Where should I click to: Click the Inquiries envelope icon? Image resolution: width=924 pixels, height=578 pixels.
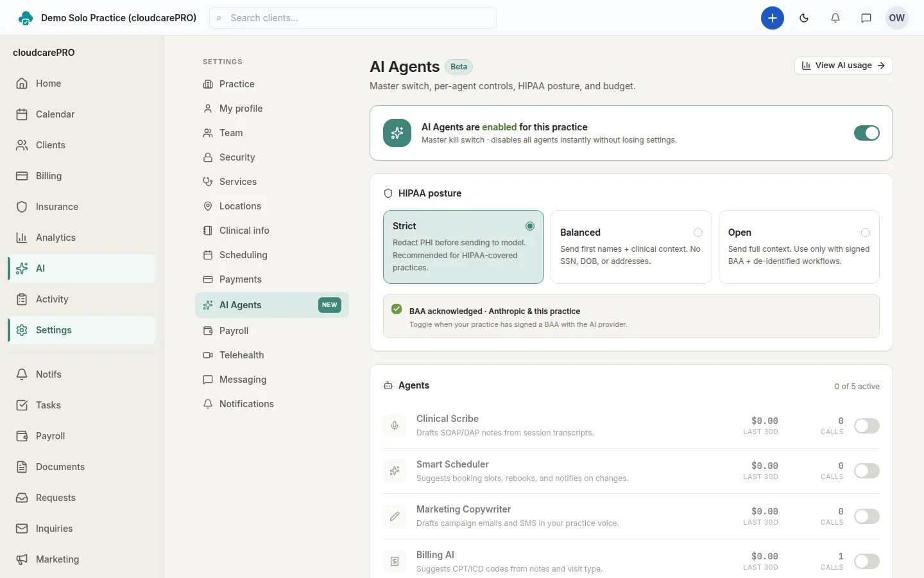pos(22,529)
